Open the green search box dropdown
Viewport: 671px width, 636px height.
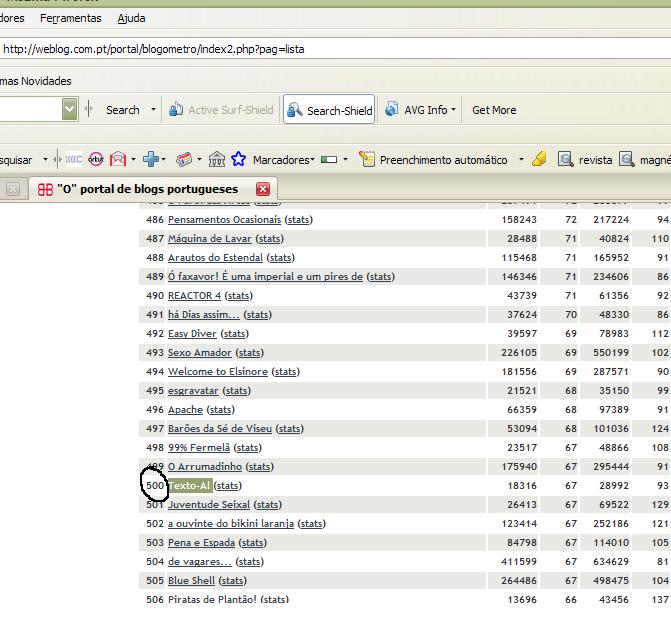pyautogui.click(x=69, y=110)
